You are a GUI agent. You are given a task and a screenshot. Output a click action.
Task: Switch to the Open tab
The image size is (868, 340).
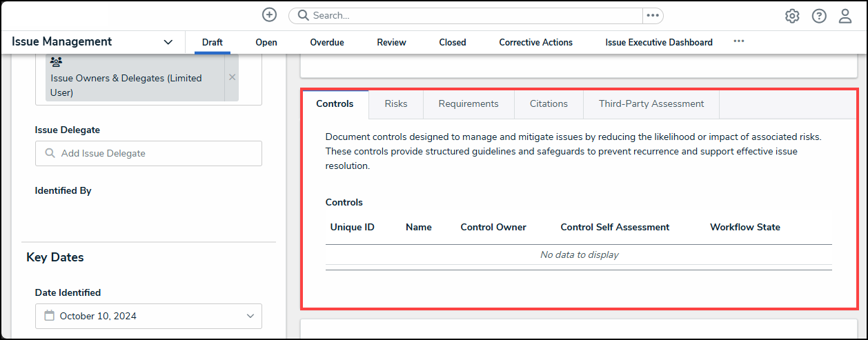tap(266, 42)
